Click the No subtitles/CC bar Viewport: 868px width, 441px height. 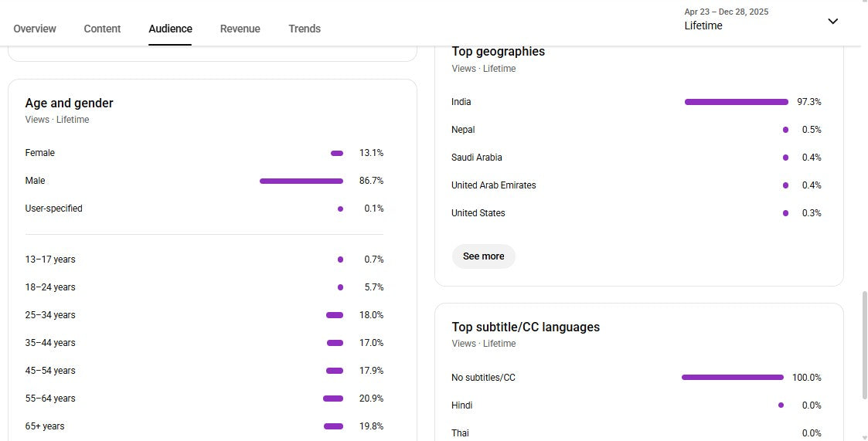pos(732,378)
